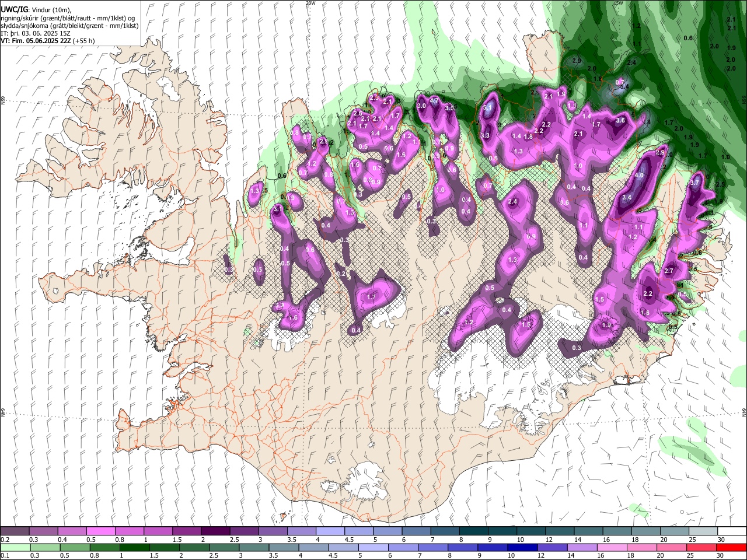Click the 5.1 precipitation value on map
Viewport: 747px width, 560px height.
[488, 107]
